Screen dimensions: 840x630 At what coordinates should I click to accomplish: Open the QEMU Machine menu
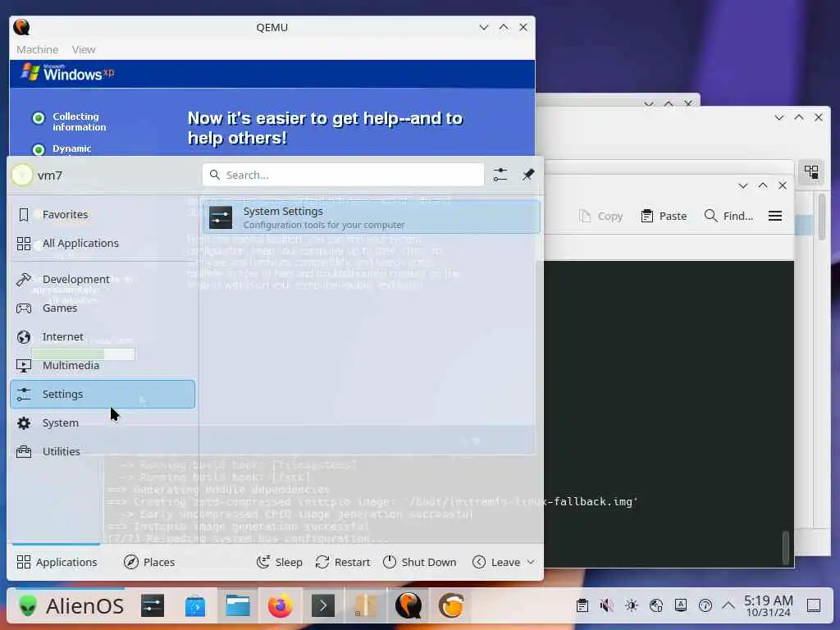pos(37,49)
